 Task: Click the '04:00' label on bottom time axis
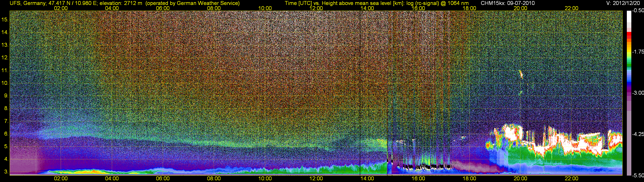coord(112,179)
